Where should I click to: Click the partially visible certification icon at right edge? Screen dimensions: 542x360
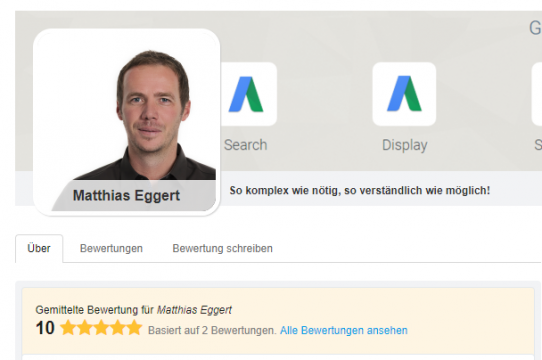[537, 94]
